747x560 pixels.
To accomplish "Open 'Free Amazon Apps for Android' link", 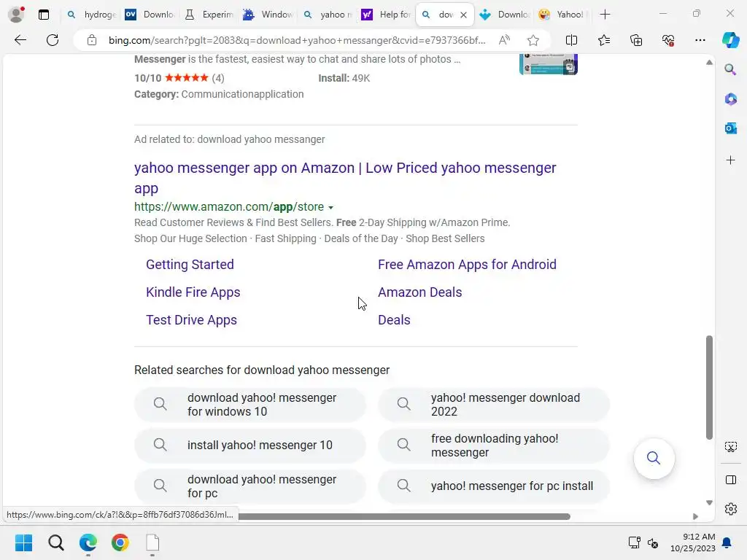I will point(467,264).
